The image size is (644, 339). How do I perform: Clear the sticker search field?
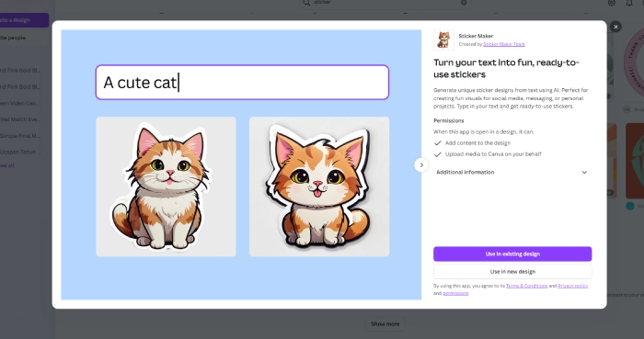click(x=464, y=3)
